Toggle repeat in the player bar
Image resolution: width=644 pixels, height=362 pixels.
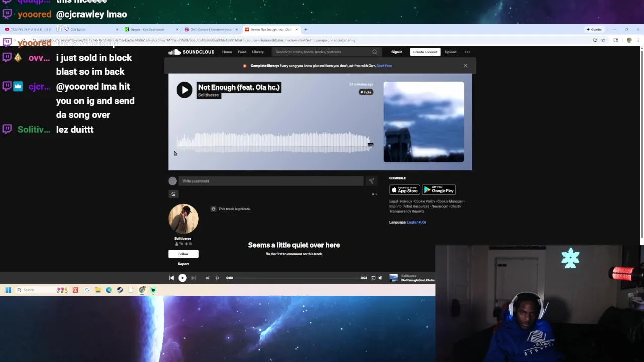pos(217,278)
